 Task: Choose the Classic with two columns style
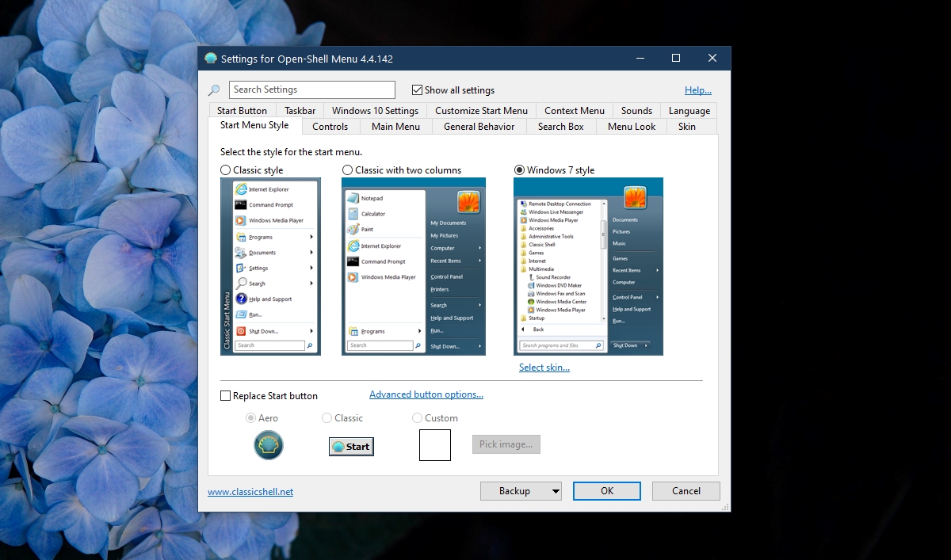pyautogui.click(x=346, y=170)
